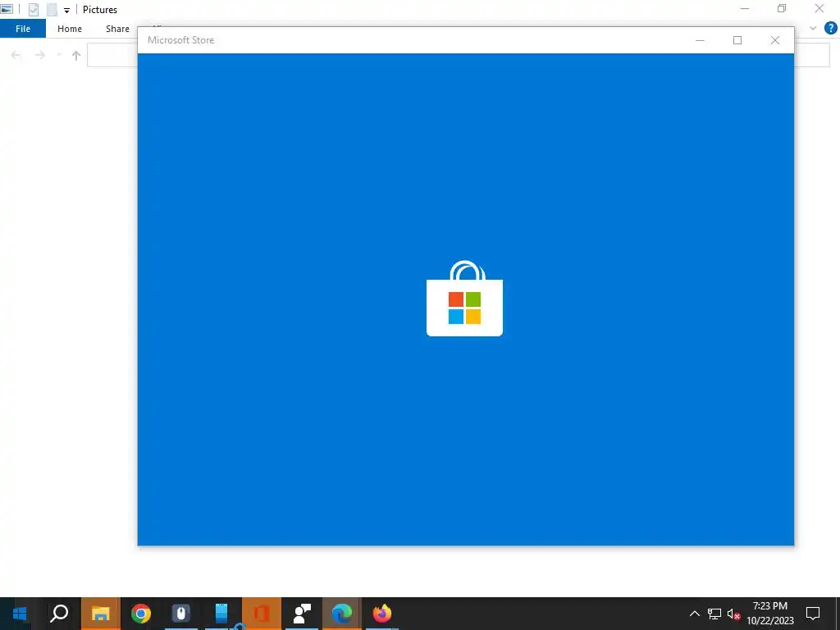Open the recent locations dropdown arrow
The width and height of the screenshot is (840, 630).
[59, 55]
